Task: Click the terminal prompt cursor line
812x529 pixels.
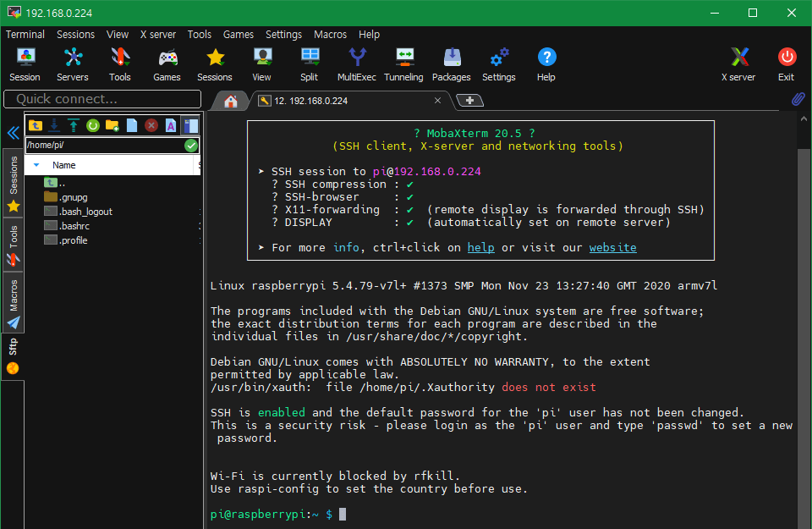Action: click(x=278, y=515)
